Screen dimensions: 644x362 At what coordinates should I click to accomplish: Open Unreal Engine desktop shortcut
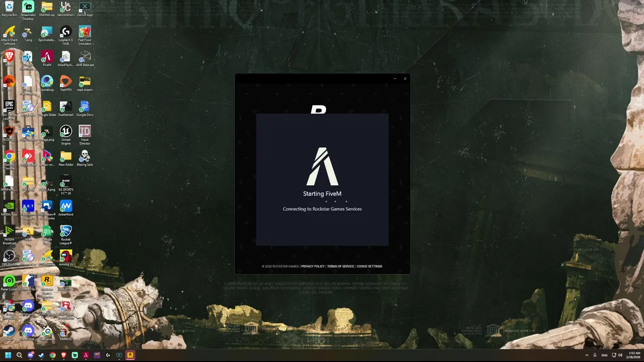point(66,135)
